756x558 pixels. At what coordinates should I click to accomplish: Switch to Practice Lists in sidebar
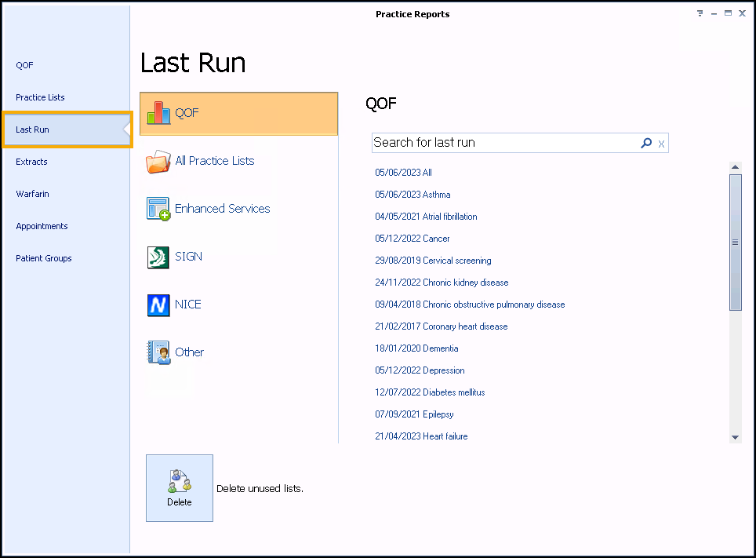pos(40,97)
